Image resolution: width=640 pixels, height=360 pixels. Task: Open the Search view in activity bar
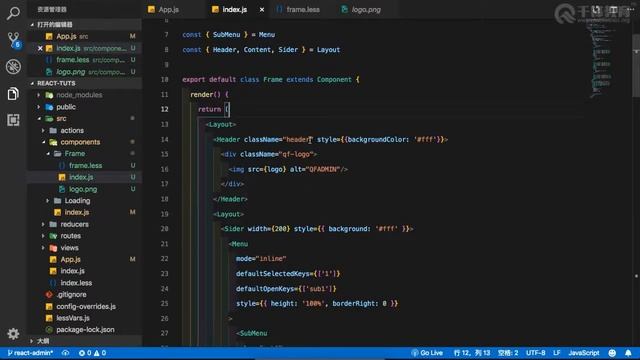click(13, 13)
